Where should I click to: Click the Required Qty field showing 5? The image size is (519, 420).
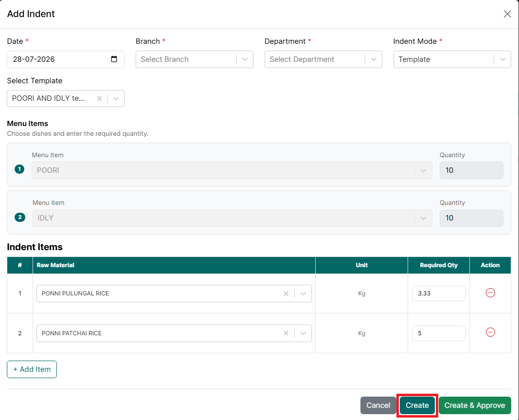[439, 333]
